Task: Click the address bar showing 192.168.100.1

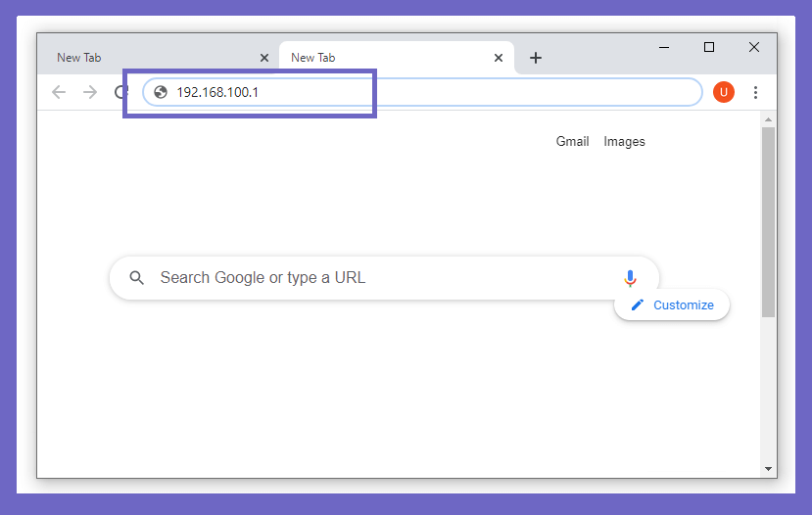Action: point(422,92)
